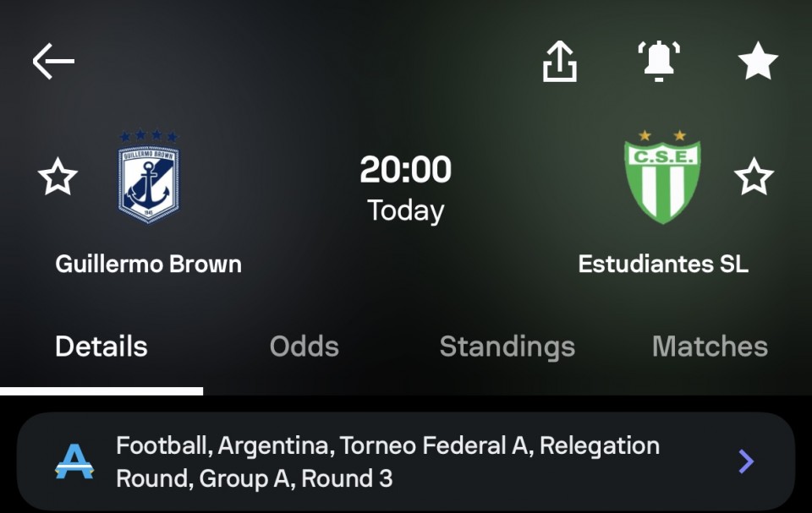Click the Guillermo Brown team name

click(x=149, y=264)
